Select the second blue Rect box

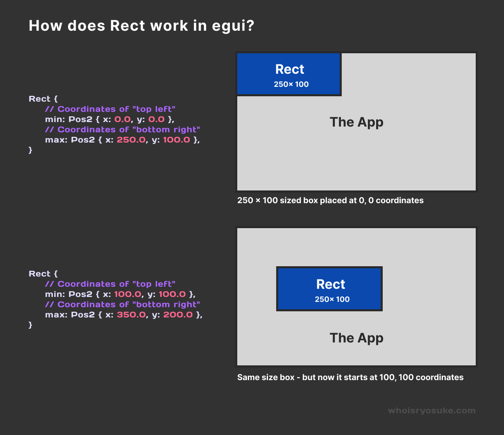[x=329, y=289]
